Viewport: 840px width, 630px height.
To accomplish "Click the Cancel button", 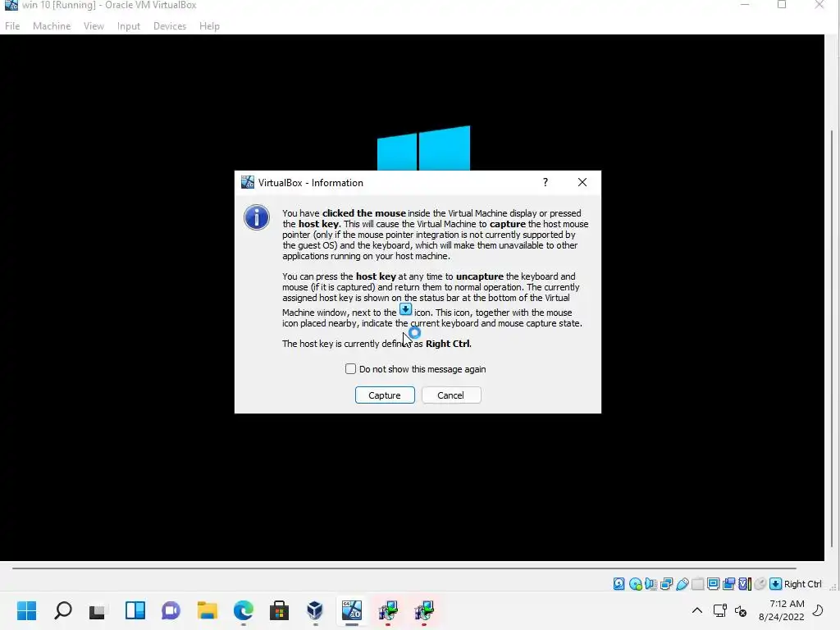I will click(451, 395).
